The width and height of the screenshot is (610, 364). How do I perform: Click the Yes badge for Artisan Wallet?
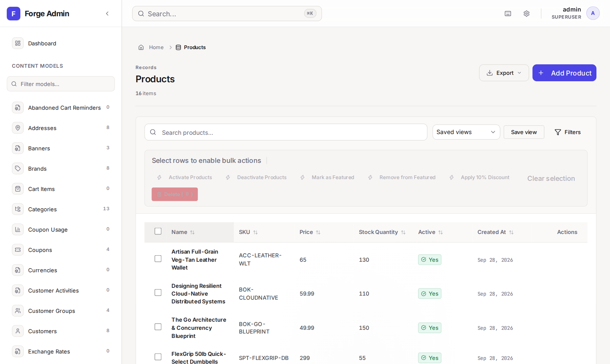pos(430,260)
